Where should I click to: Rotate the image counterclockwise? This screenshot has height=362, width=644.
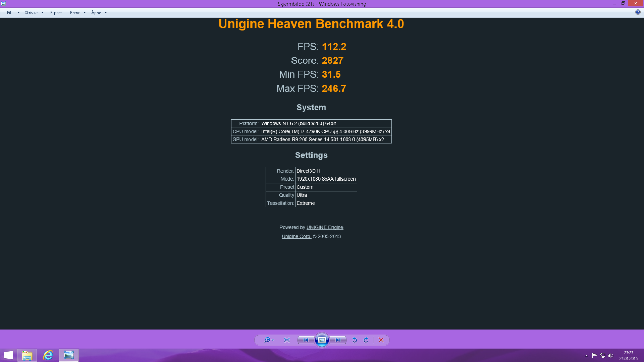click(355, 340)
